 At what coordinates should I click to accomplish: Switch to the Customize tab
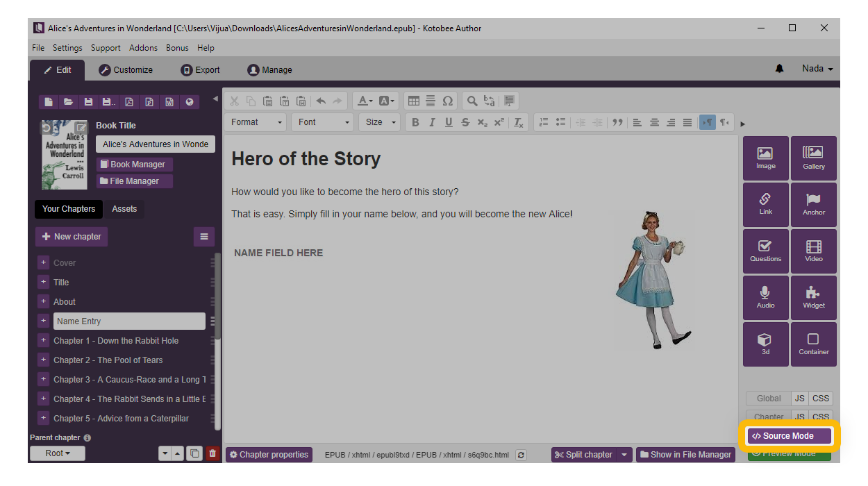(126, 70)
